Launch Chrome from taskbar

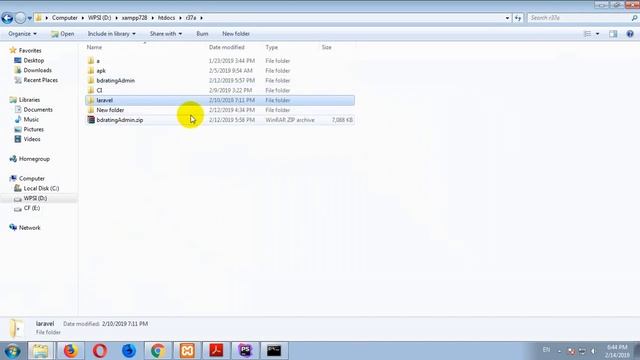click(x=158, y=351)
